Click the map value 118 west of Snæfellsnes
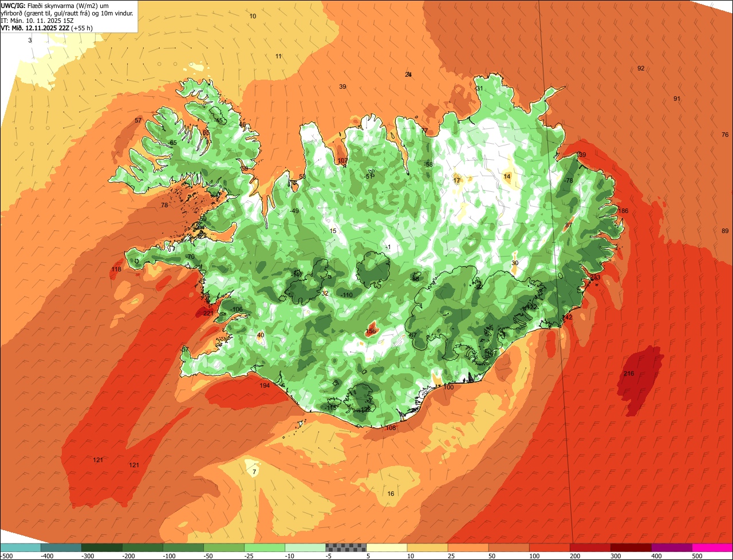This screenshot has height=560, width=733. click(x=116, y=270)
